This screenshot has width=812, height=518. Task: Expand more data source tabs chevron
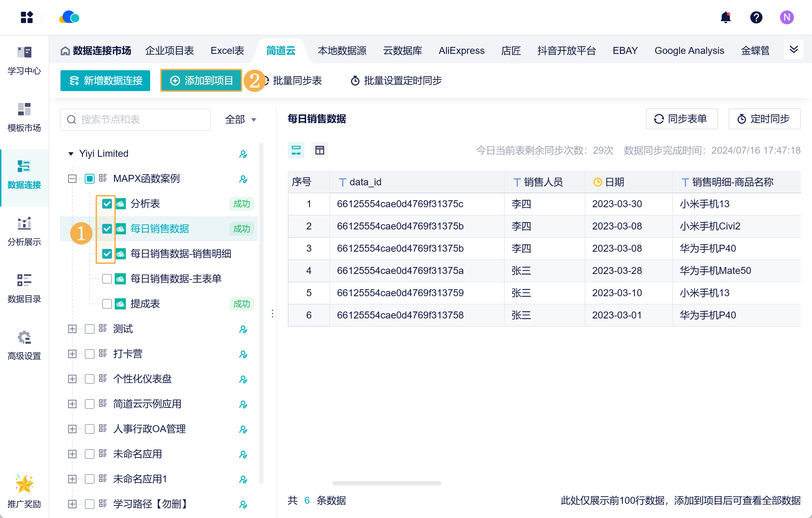click(x=794, y=49)
